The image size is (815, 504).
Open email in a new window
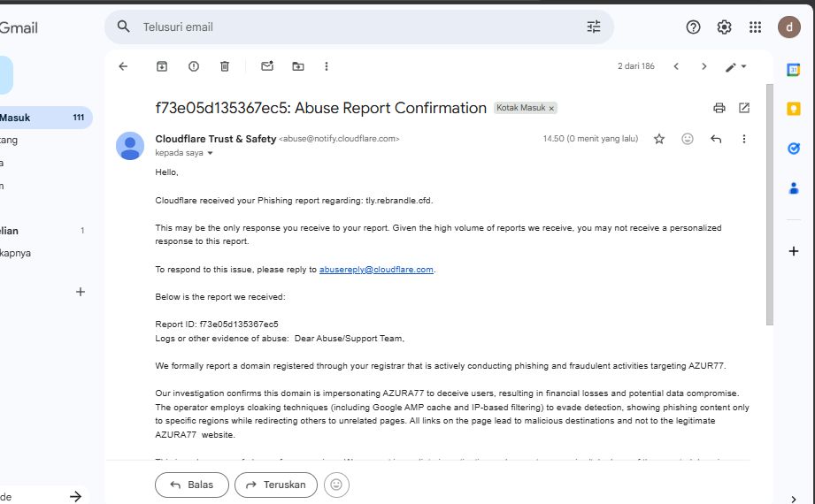744,108
